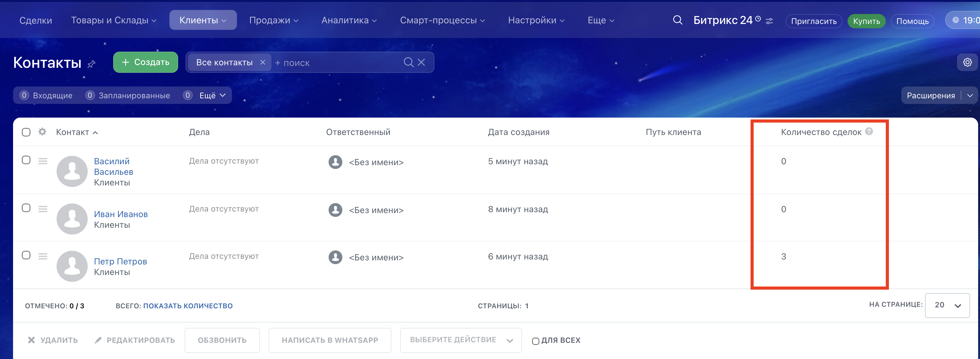
Task: Open row menu for Василий Васильев
Action: pyautogui.click(x=43, y=161)
